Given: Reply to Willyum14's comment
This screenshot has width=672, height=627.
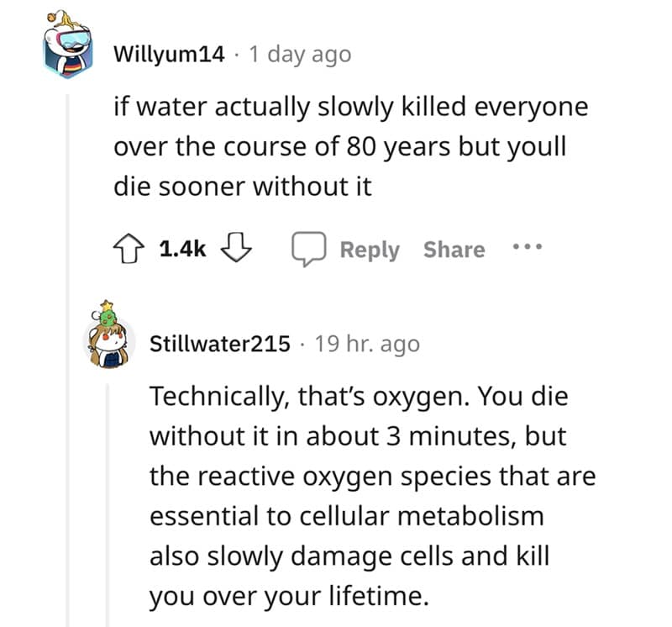Looking at the screenshot, I should coord(369,250).
